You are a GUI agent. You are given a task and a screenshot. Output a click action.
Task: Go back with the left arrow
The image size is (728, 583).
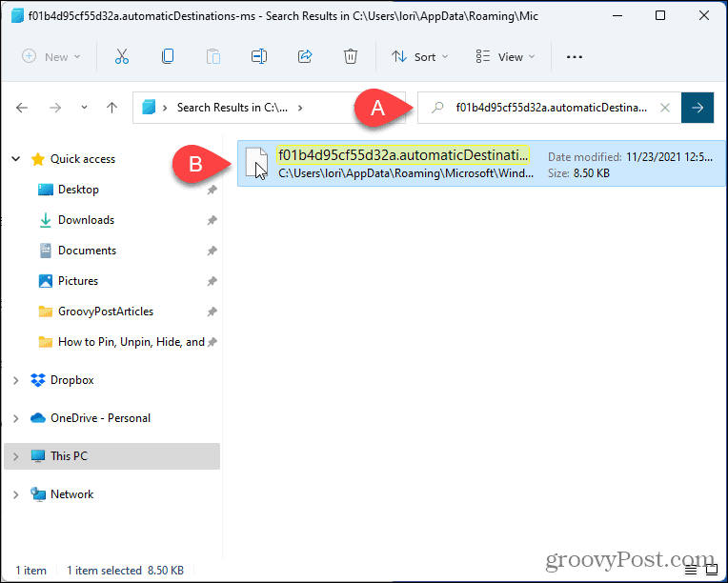pyautogui.click(x=22, y=108)
